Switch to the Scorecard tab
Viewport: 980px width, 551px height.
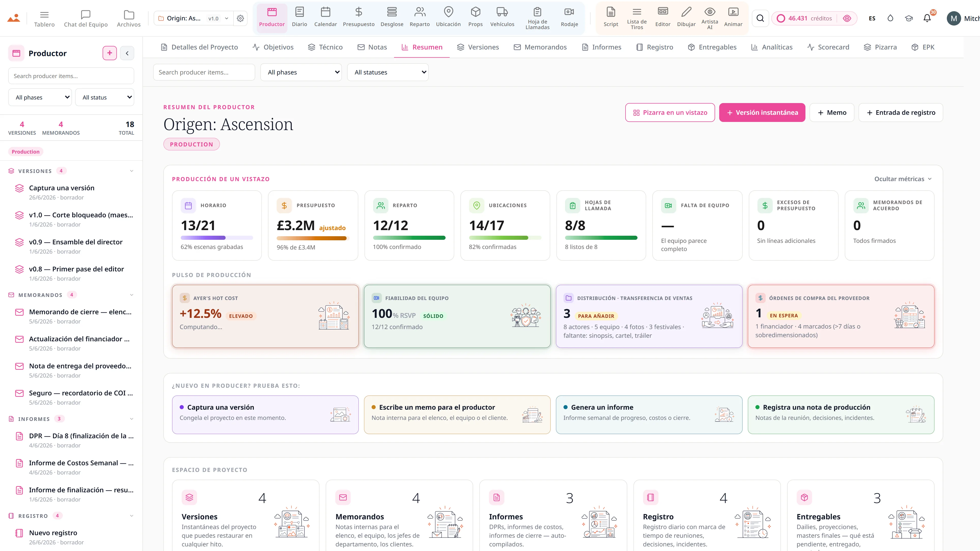click(828, 47)
